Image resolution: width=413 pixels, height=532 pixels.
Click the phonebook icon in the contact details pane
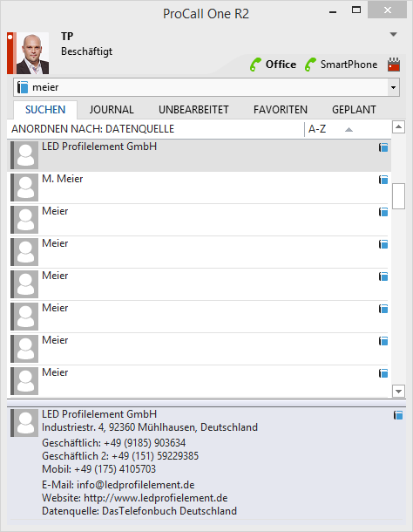(398, 415)
